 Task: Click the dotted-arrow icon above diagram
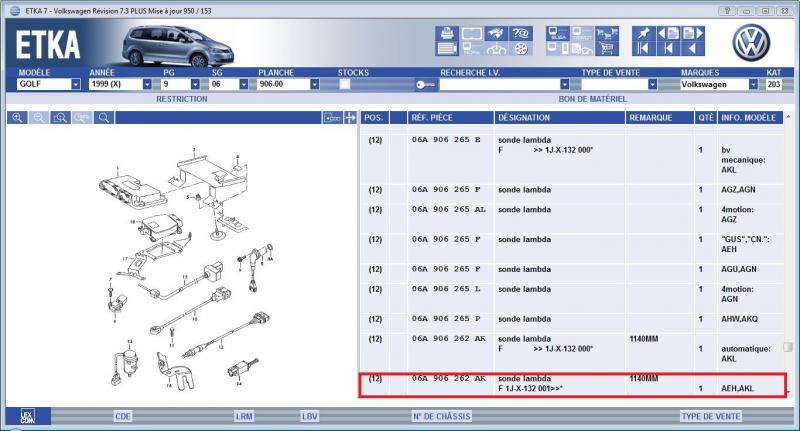(332, 118)
